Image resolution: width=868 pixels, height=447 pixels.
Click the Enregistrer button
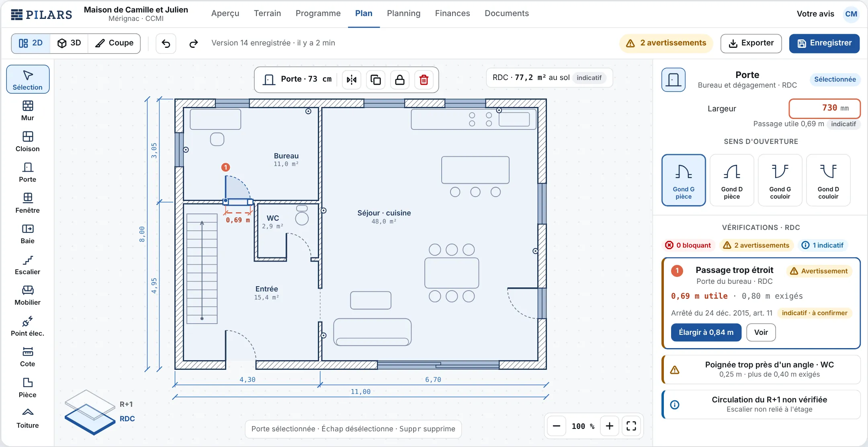pos(824,43)
